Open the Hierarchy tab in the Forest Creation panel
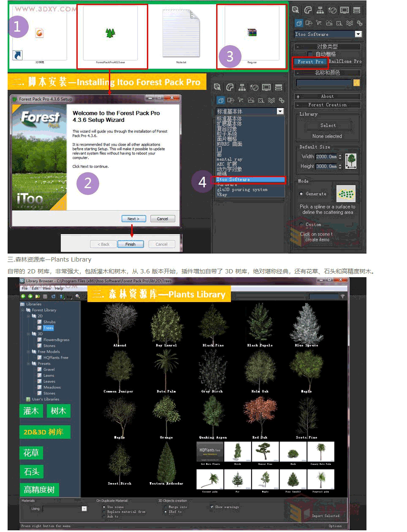The height and width of the screenshot is (532, 407). [320, 10]
